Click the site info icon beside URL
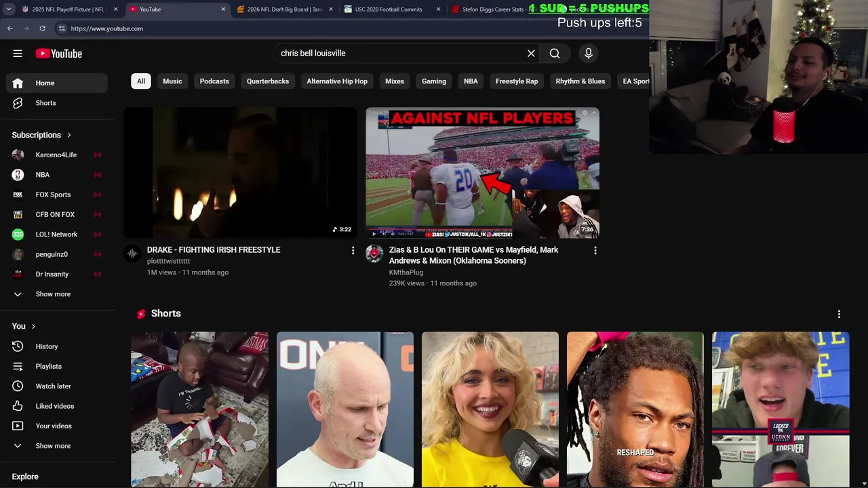Viewport: 868px width, 488px height. pyautogui.click(x=62, y=28)
